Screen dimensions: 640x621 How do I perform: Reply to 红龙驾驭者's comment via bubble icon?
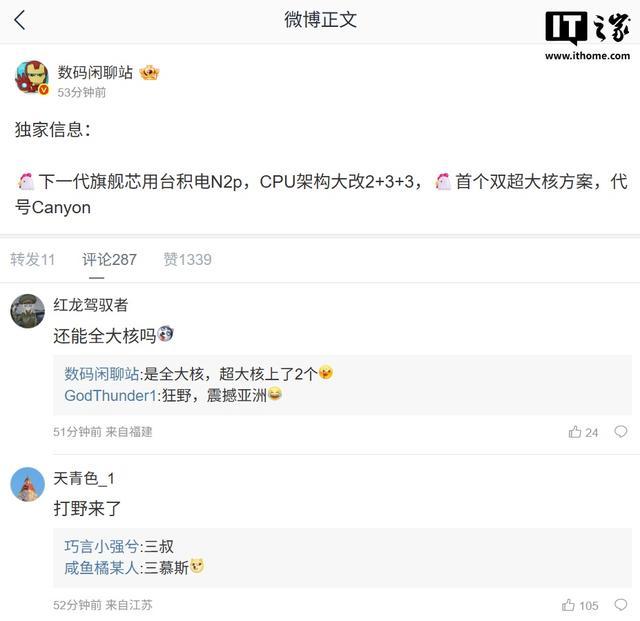coord(621,432)
